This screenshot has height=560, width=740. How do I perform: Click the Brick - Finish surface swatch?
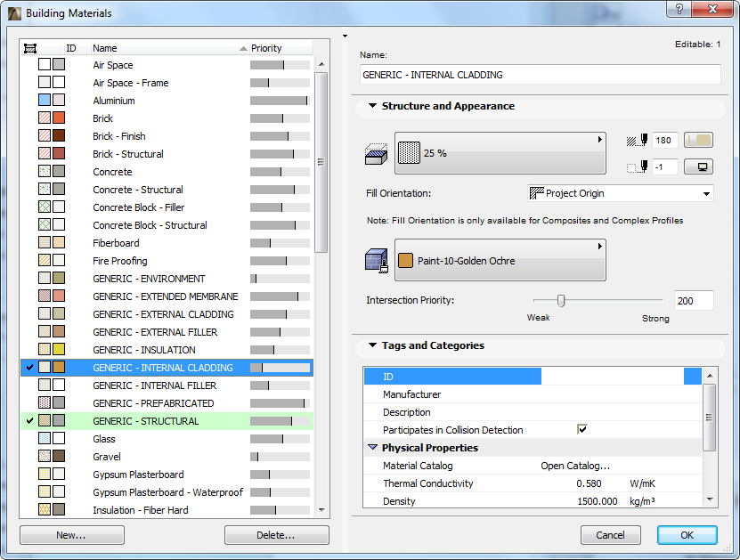59,136
